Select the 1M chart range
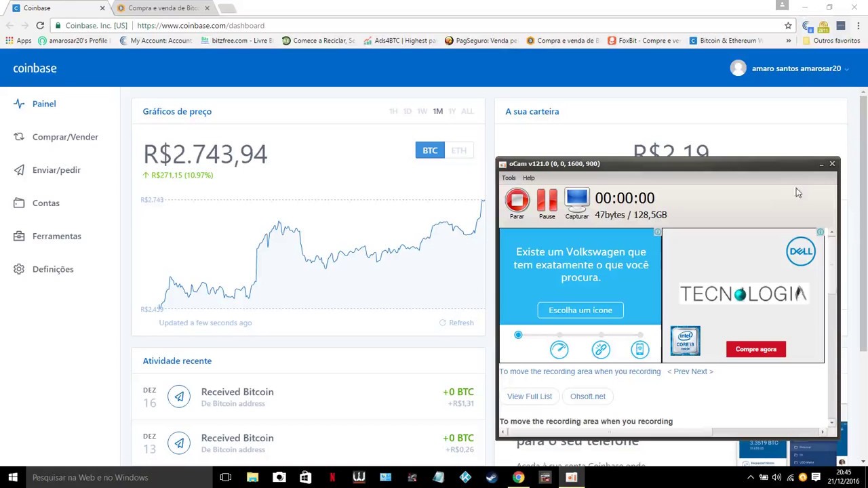 (x=438, y=111)
